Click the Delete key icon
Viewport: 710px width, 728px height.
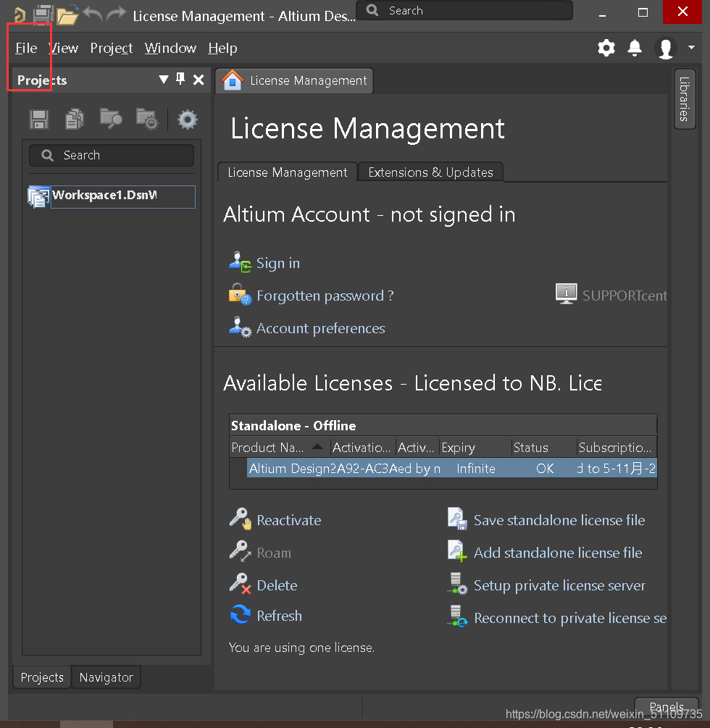[240, 584]
